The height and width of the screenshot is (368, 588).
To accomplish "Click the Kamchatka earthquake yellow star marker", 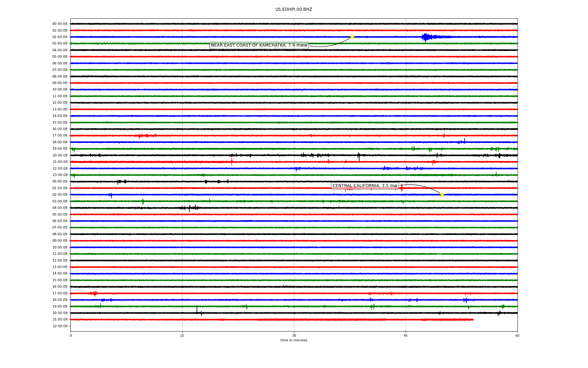I will (x=352, y=37).
